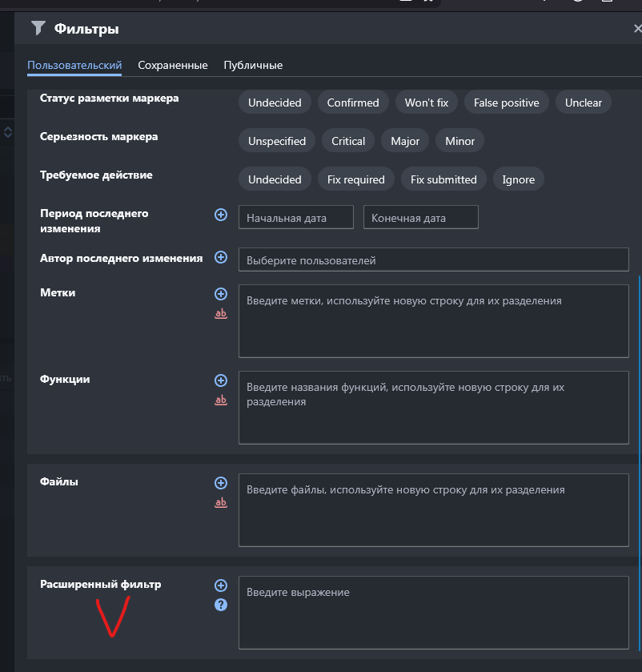Click plus icon beside Метки field

[x=221, y=294]
